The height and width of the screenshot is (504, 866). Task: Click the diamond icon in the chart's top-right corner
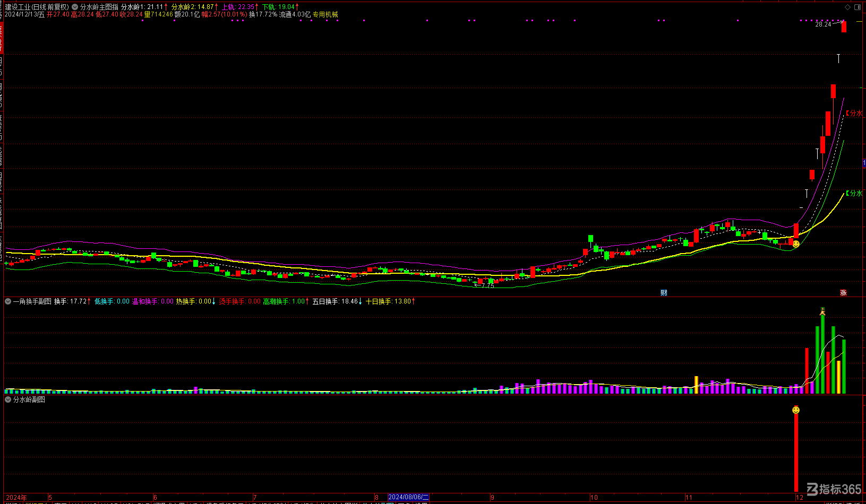(847, 7)
